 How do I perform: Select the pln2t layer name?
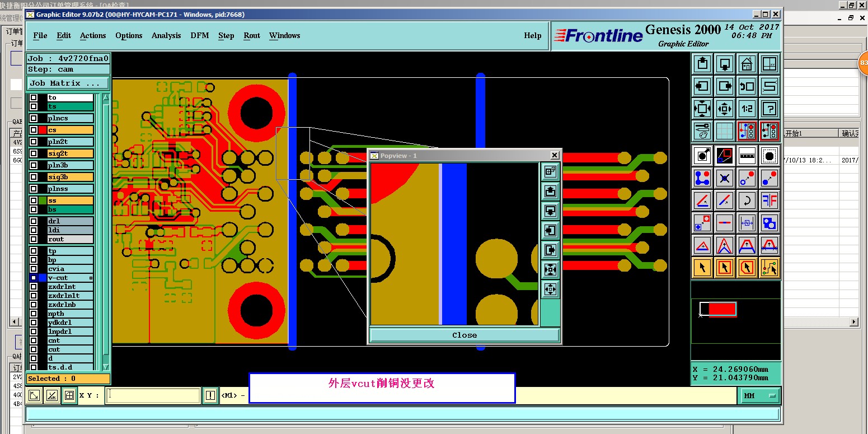pos(71,142)
